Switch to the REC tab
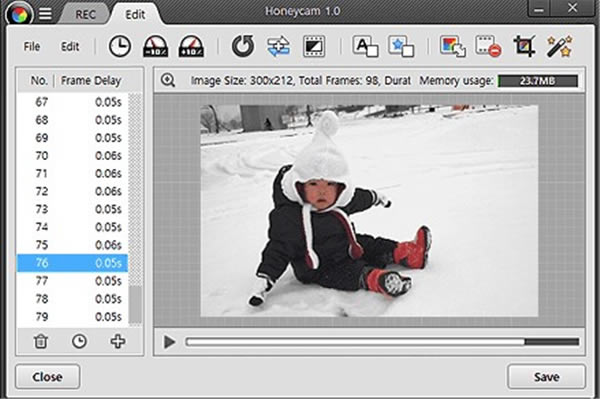The width and height of the screenshot is (600, 399). click(x=85, y=15)
